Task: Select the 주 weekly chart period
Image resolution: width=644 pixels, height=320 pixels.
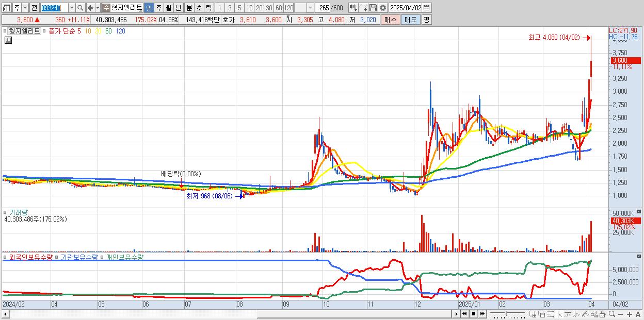Action: [158, 8]
